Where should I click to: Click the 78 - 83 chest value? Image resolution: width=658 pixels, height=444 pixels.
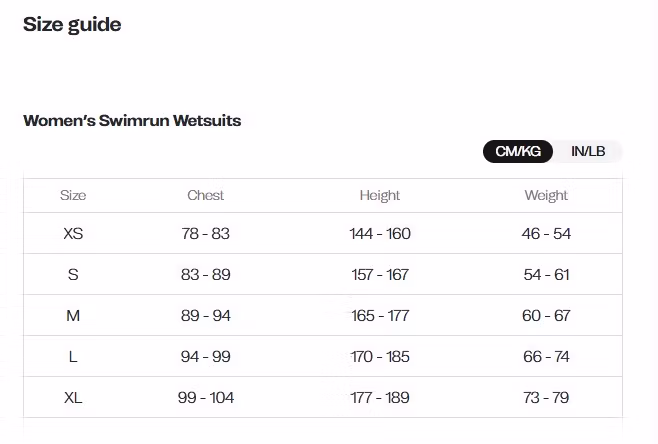(x=206, y=234)
